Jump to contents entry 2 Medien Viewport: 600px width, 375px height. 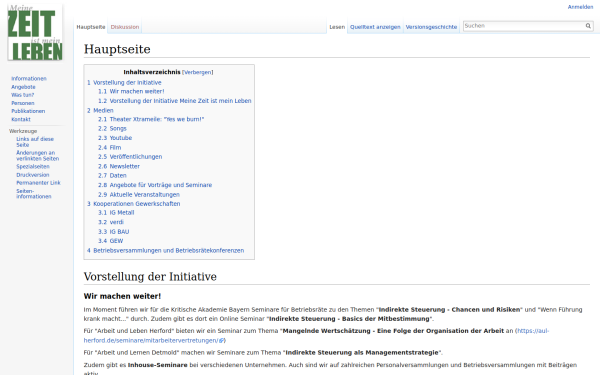click(x=100, y=111)
